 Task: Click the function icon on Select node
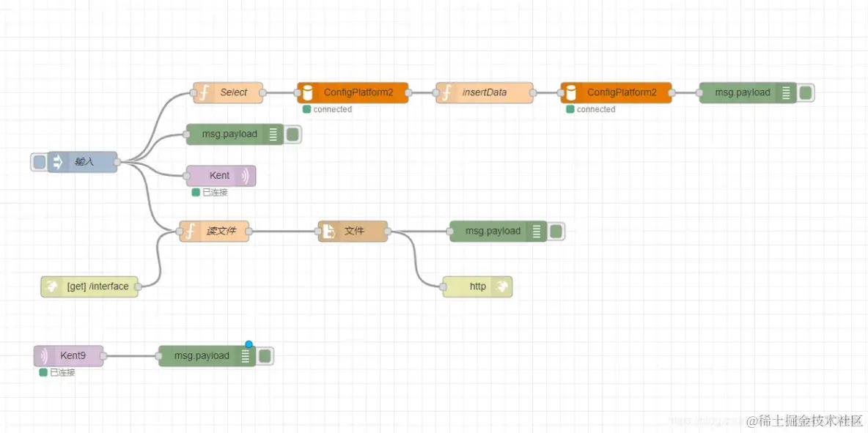(x=203, y=93)
